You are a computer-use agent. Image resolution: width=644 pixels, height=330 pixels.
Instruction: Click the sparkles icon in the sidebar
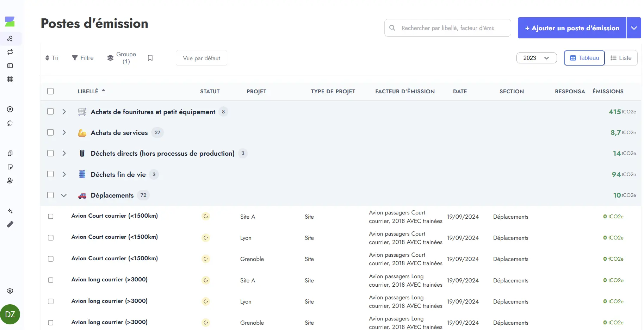tap(10, 211)
